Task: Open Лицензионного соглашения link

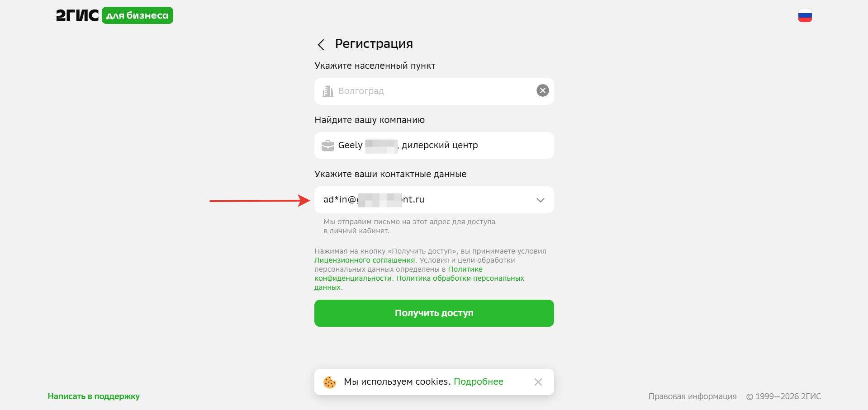Action: coord(365,260)
